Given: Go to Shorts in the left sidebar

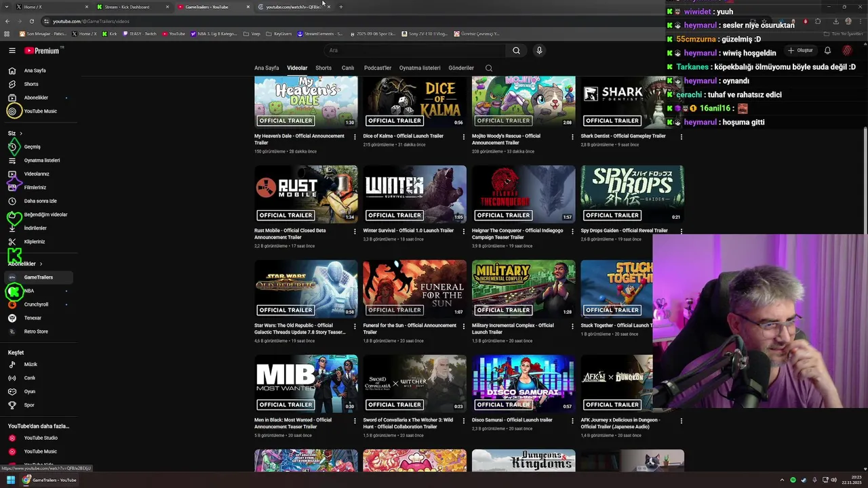Looking at the screenshot, I should pos(31,84).
